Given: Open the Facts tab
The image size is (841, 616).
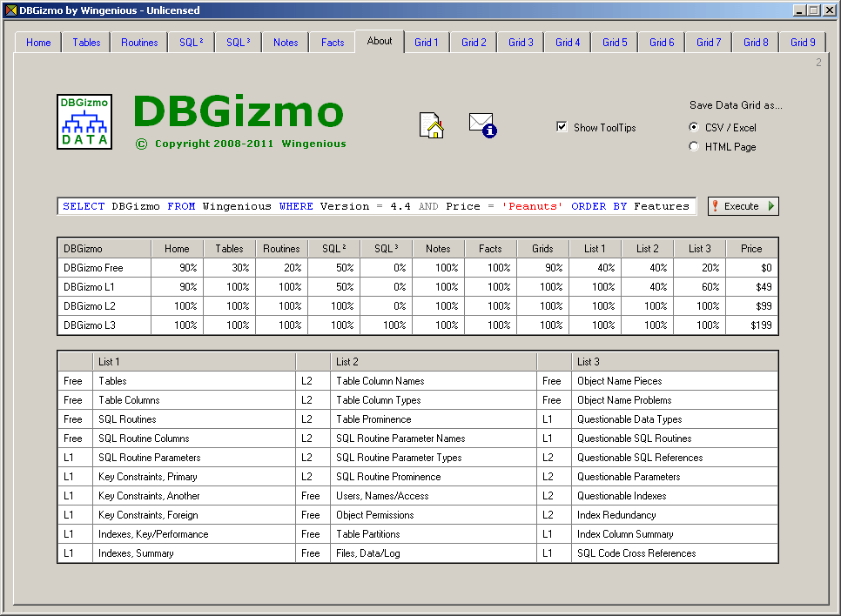Looking at the screenshot, I should tap(333, 43).
